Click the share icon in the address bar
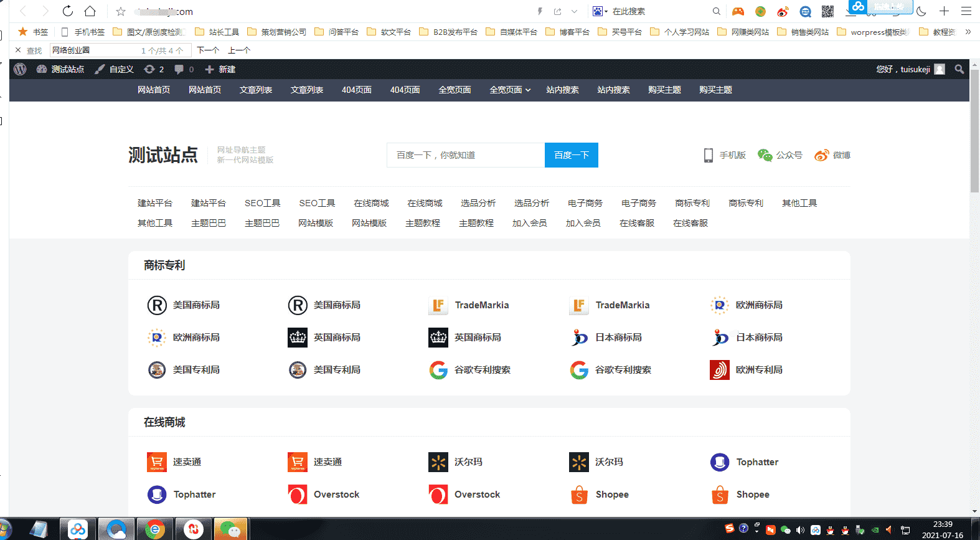 click(x=557, y=11)
